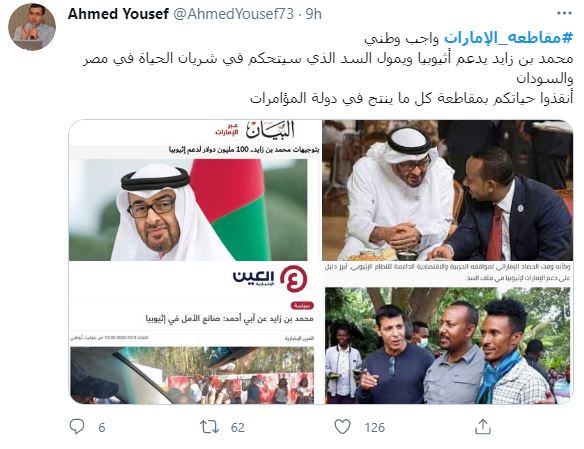The height and width of the screenshot is (449, 584).
Task: Open the three-dots more options menu
Action: 564,13
